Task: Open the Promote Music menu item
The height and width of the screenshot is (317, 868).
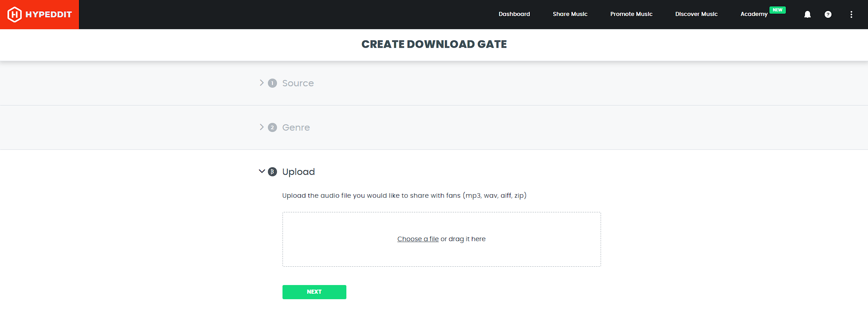Action: point(631,14)
